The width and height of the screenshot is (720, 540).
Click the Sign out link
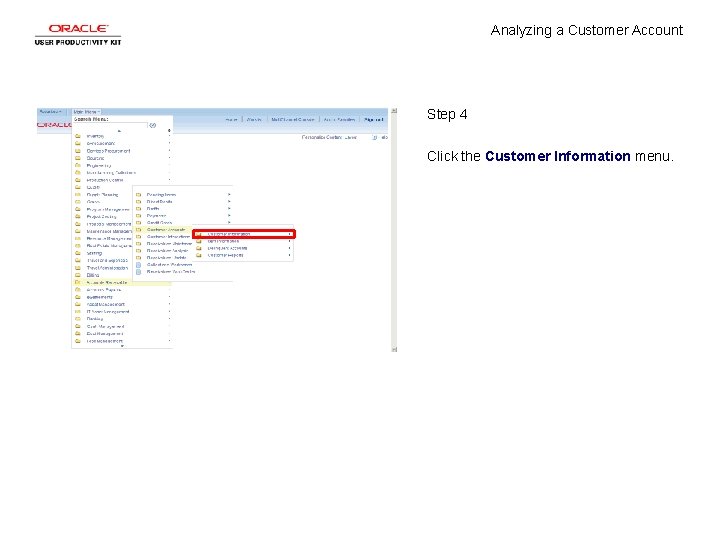coord(373,119)
